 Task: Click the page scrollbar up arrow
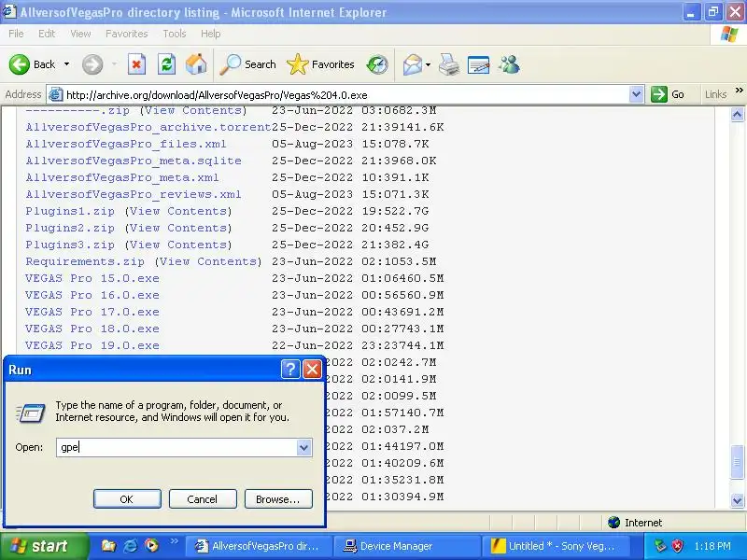[737, 115]
